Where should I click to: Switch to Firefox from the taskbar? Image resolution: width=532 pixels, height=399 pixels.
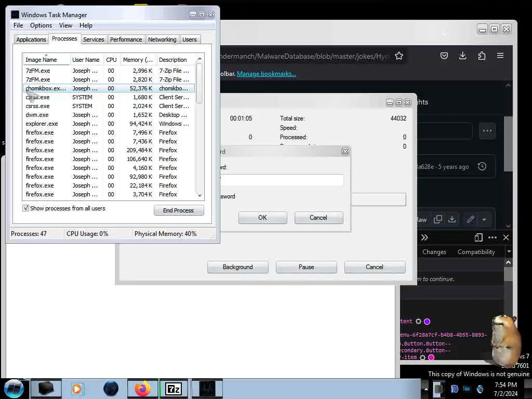pos(143,389)
